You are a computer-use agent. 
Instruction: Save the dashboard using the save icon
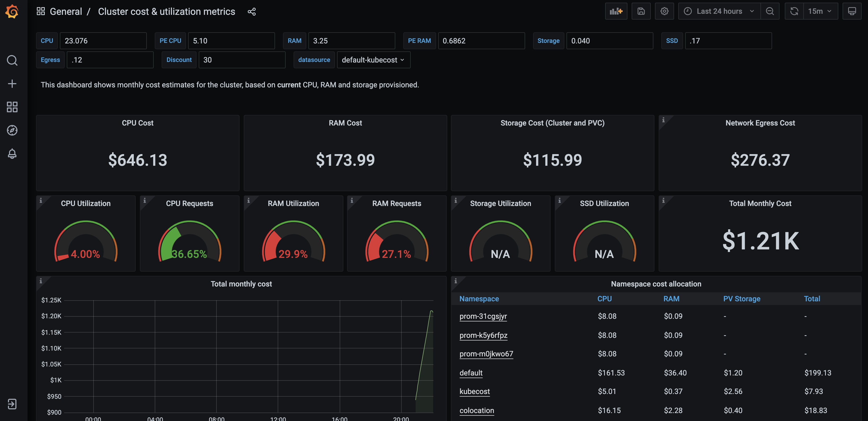[x=641, y=11]
